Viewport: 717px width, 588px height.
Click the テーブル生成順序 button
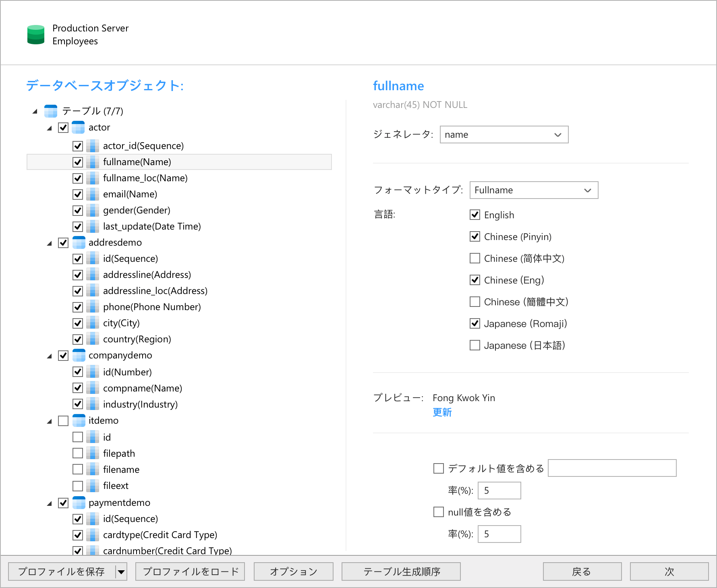pyautogui.click(x=401, y=571)
